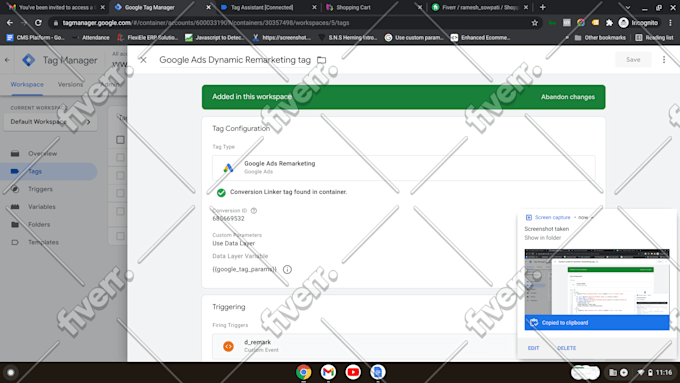Click the Triggers sidebar icon

point(15,189)
